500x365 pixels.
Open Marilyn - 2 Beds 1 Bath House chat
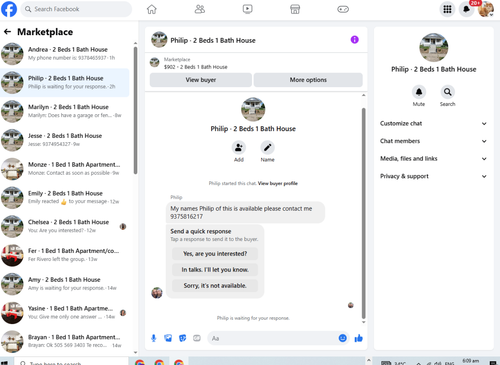point(65,111)
